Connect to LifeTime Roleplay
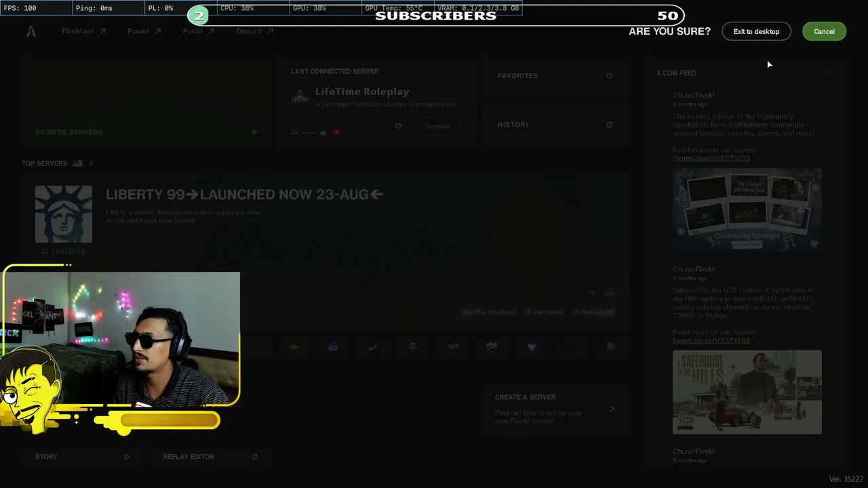 click(437, 127)
